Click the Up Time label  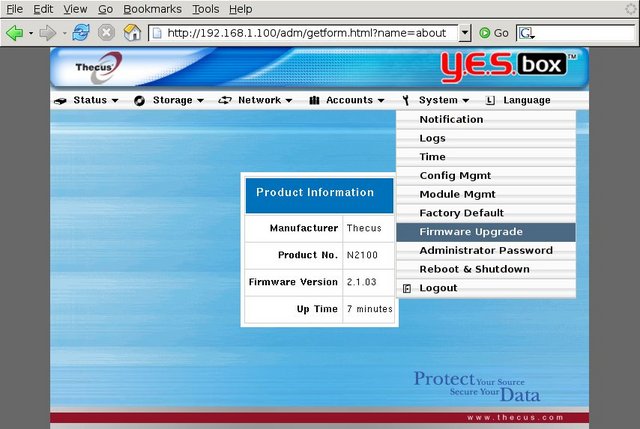[317, 309]
